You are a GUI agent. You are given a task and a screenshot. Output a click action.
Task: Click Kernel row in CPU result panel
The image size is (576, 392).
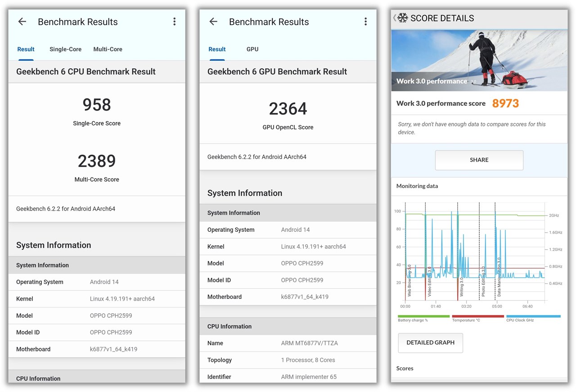(97, 299)
